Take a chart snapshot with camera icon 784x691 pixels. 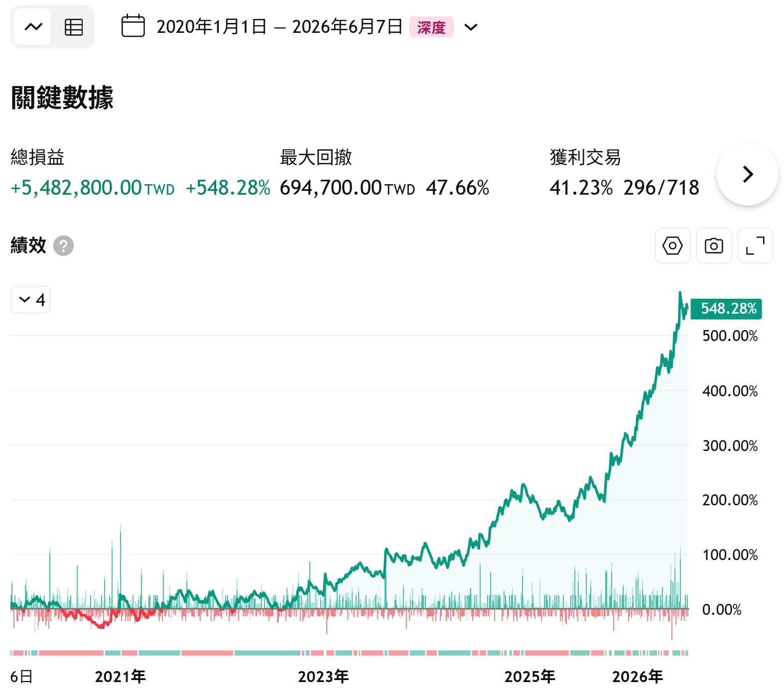point(714,245)
